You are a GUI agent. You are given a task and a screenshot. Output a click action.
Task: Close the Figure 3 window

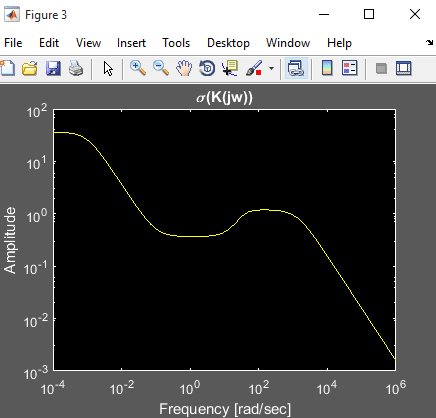coord(415,14)
